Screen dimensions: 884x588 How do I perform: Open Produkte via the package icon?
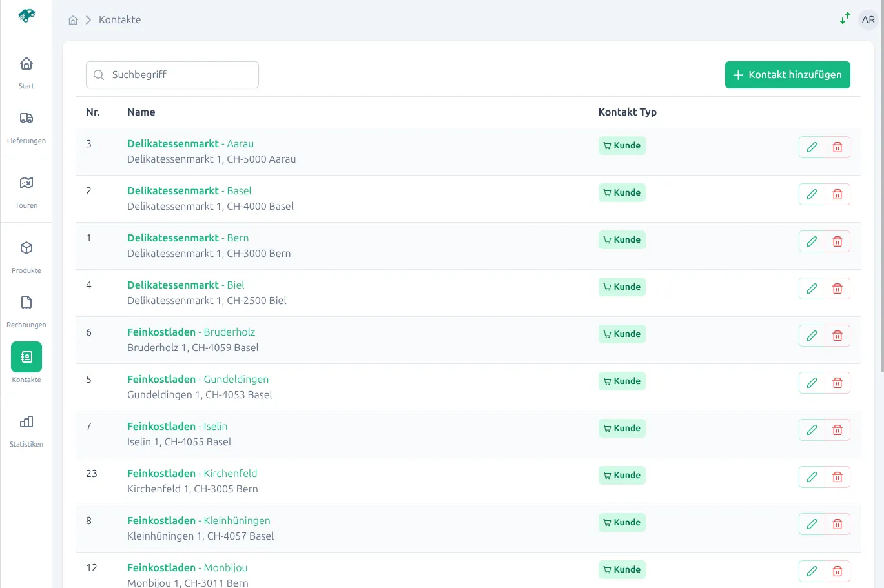[x=26, y=248]
